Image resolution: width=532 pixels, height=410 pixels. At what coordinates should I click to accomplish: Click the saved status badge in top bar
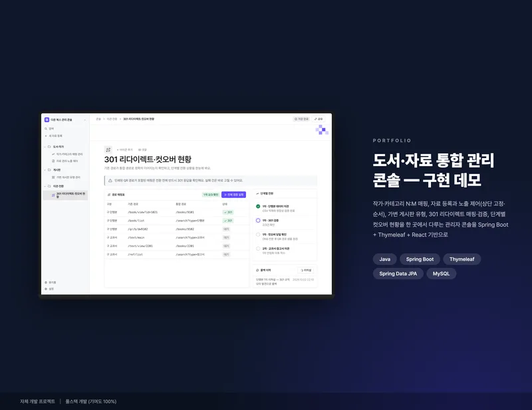tap(301, 119)
